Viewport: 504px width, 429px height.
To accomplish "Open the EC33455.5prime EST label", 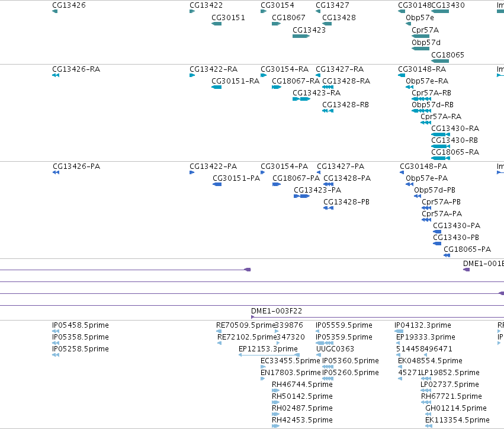I will [x=290, y=361].
